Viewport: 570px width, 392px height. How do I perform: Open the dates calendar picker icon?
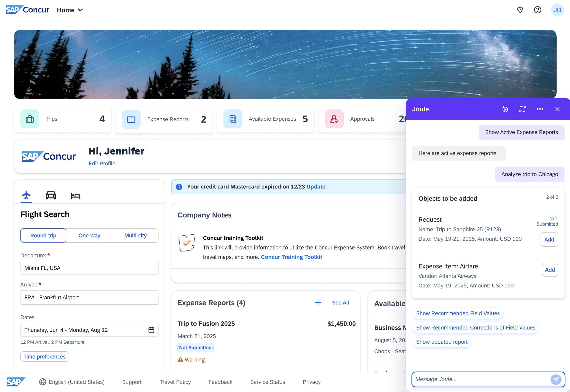[151, 330]
